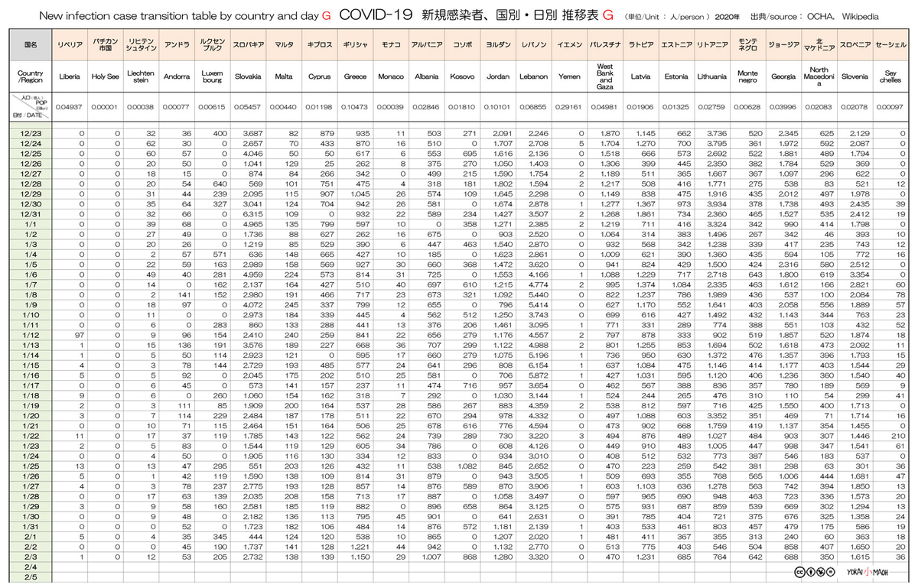This screenshot has width=918, height=588.
Task: Select the 'Country /Region' header cell
Action: (x=30, y=76)
